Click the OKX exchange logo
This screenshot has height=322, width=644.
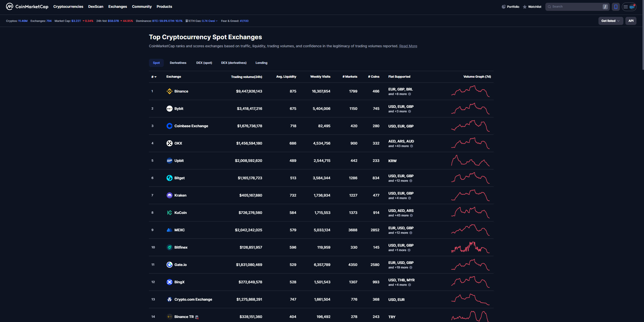[x=169, y=143]
